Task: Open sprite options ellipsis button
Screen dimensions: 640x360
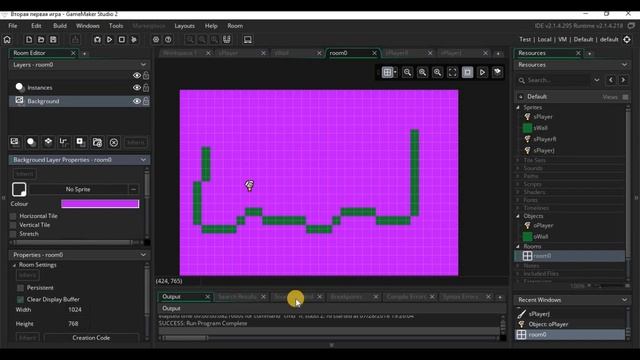Action: (x=133, y=189)
